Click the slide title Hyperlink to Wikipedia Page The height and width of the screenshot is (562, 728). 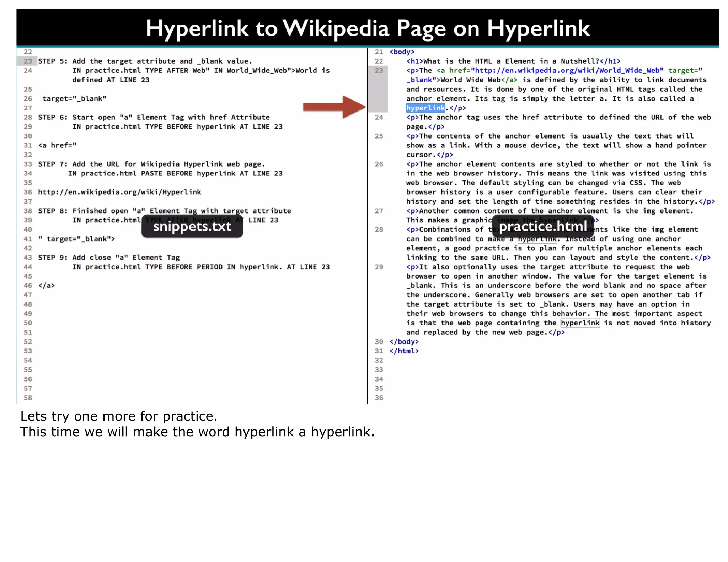(x=368, y=28)
